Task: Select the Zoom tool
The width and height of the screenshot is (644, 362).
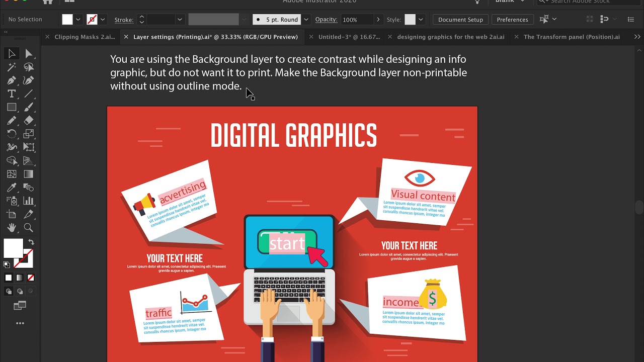Action: pos(29,228)
